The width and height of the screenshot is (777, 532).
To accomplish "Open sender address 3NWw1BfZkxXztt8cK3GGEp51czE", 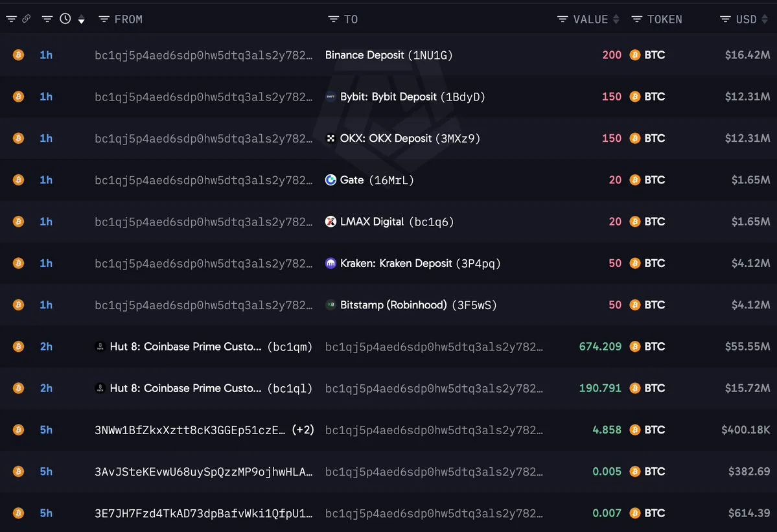I will 190,430.
